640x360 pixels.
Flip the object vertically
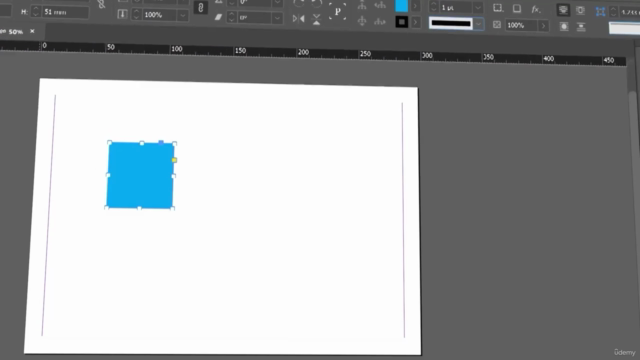click(x=316, y=19)
